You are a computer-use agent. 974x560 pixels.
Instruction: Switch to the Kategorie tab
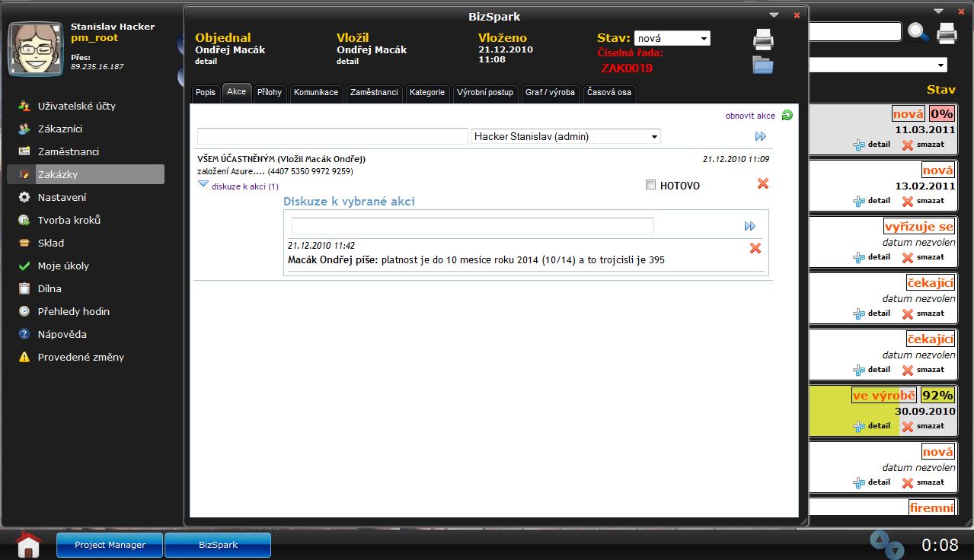427,92
